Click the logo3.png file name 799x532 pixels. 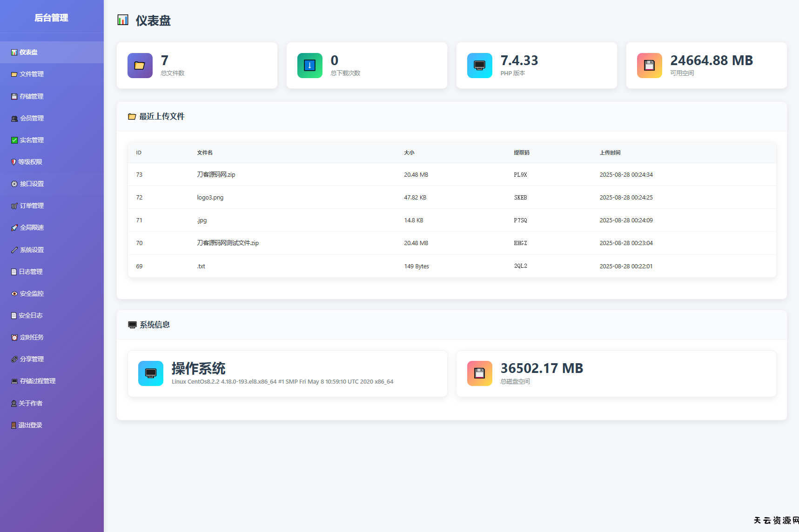point(210,198)
